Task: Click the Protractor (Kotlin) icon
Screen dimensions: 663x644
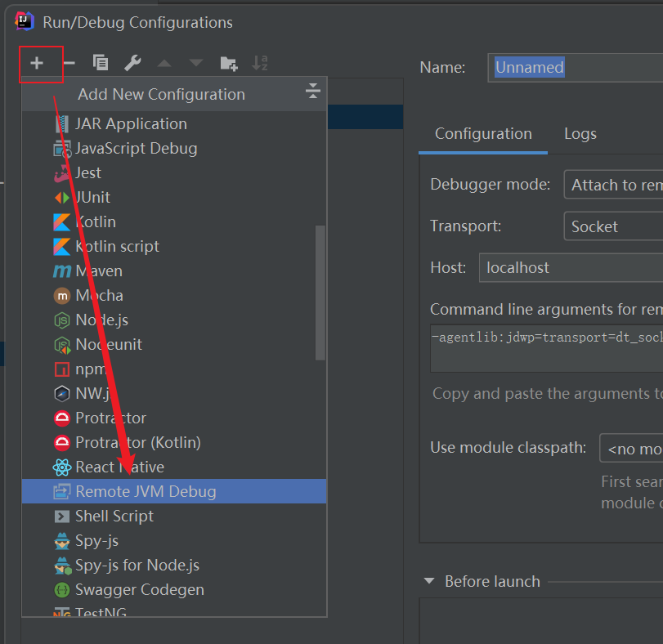Action: coord(62,443)
